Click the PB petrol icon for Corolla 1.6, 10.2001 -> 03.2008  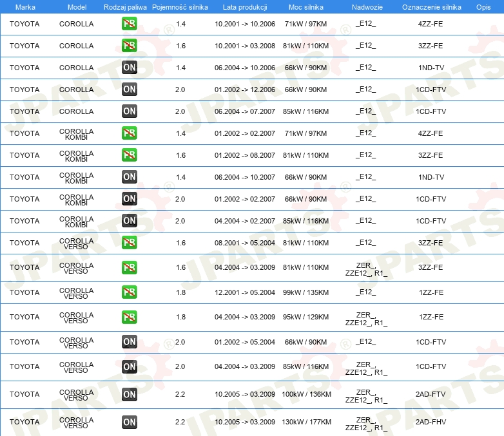(129, 46)
